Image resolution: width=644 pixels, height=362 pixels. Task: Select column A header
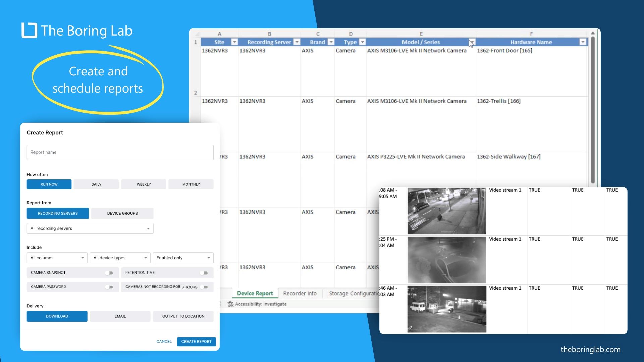click(219, 34)
